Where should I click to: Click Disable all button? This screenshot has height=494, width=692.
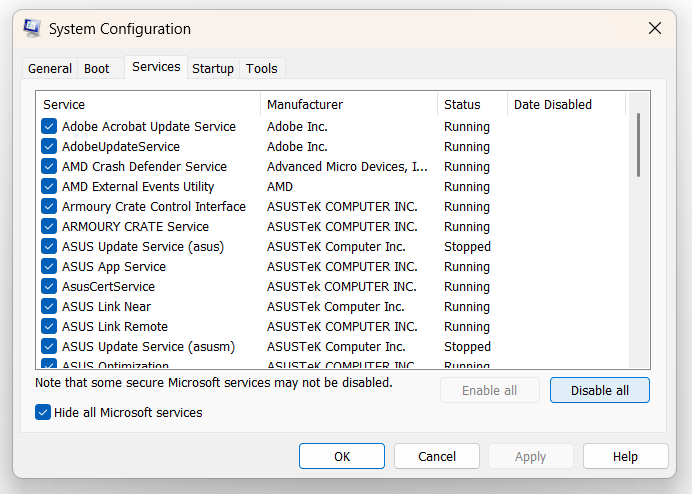pyautogui.click(x=599, y=390)
